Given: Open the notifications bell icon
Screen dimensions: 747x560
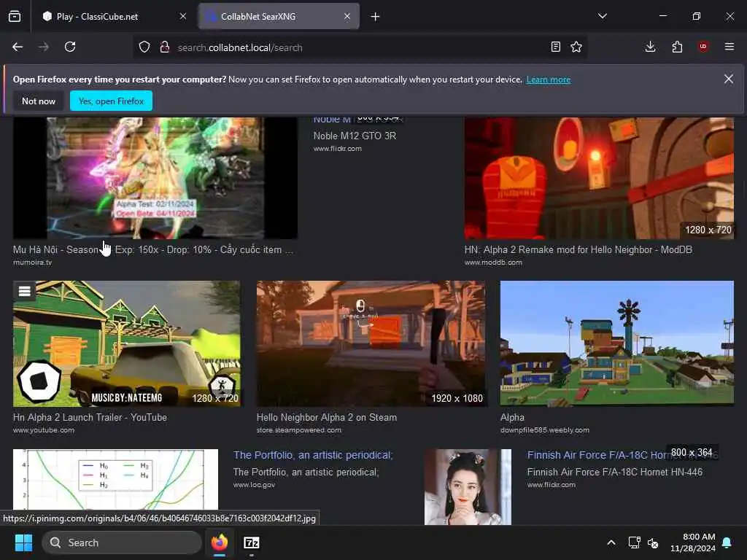Looking at the screenshot, I should (727, 542).
